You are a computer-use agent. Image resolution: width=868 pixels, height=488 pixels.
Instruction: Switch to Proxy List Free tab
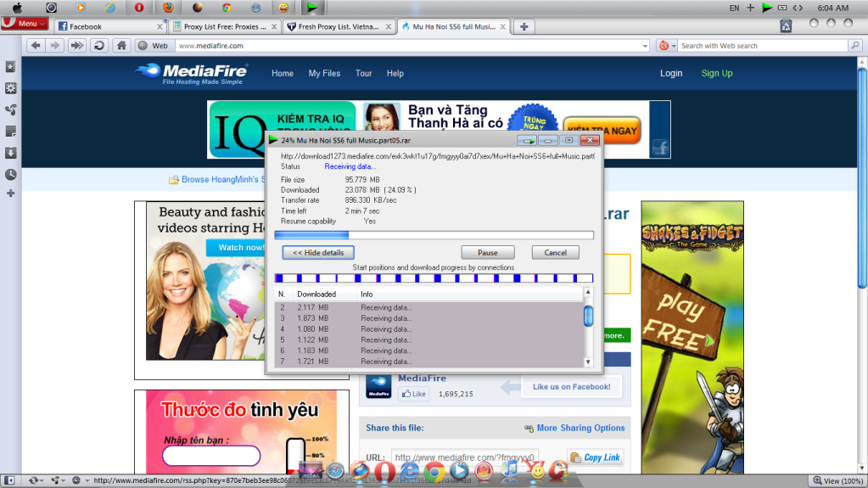click(x=225, y=26)
